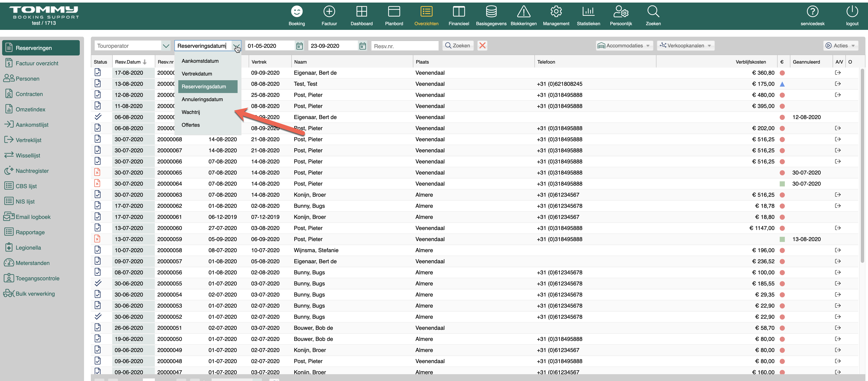Image resolution: width=868 pixels, height=381 pixels.
Task: Open Personen in sidebar
Action: (x=41, y=79)
